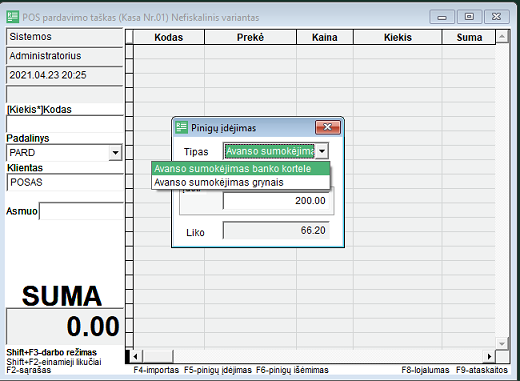Click the SUMA total 0.00 display
Viewport: 520px width, 381px height.
(x=65, y=327)
